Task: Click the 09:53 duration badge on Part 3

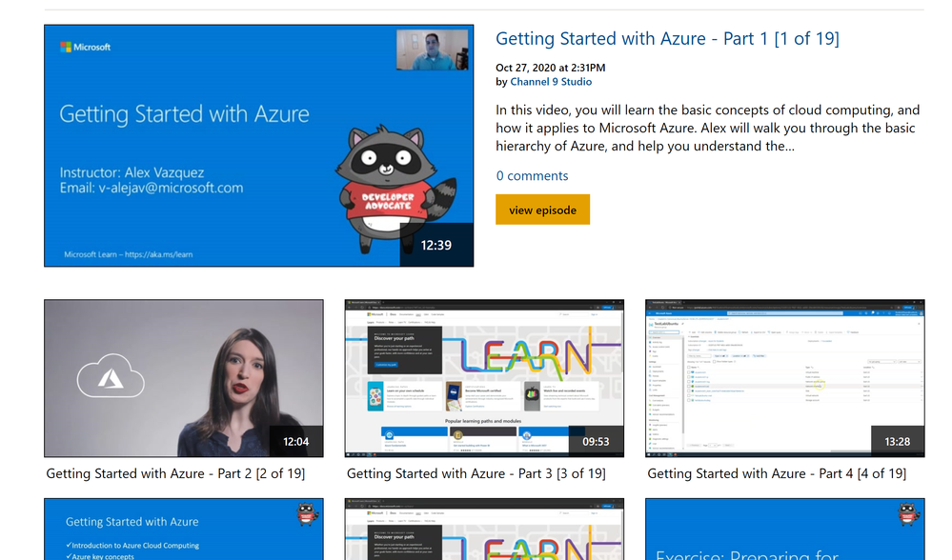Action: (x=597, y=442)
